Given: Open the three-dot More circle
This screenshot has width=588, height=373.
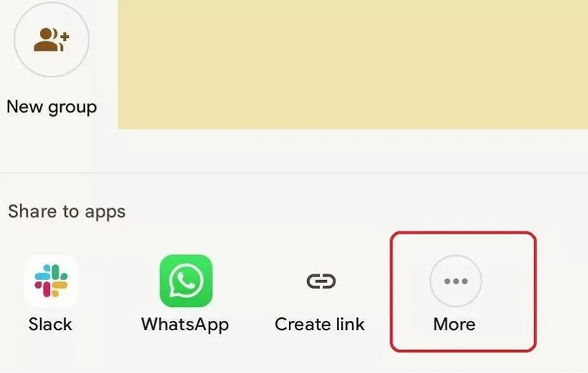Looking at the screenshot, I should pos(456,281).
